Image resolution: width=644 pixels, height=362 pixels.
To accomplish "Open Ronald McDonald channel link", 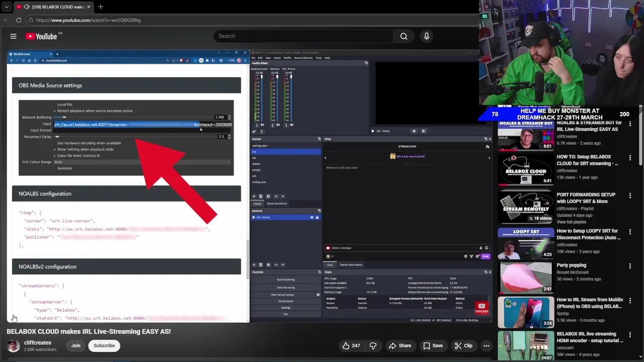I will coord(573,272).
